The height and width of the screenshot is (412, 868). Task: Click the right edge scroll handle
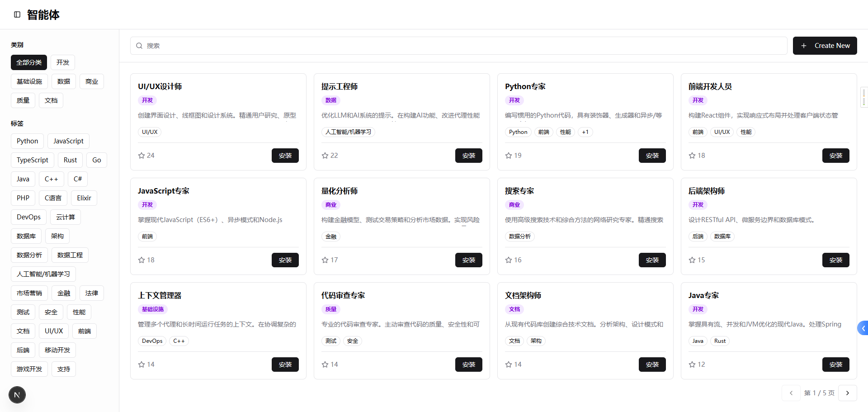tap(864, 97)
